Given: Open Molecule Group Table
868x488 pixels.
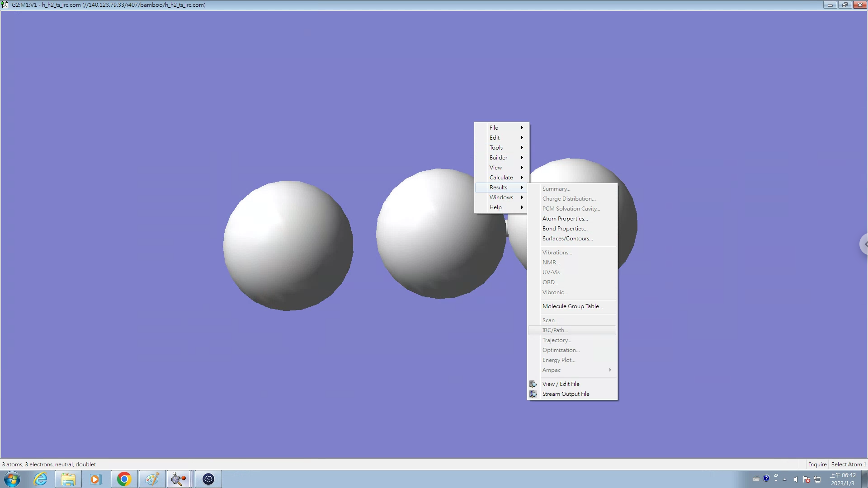Looking at the screenshot, I should tap(572, 306).
